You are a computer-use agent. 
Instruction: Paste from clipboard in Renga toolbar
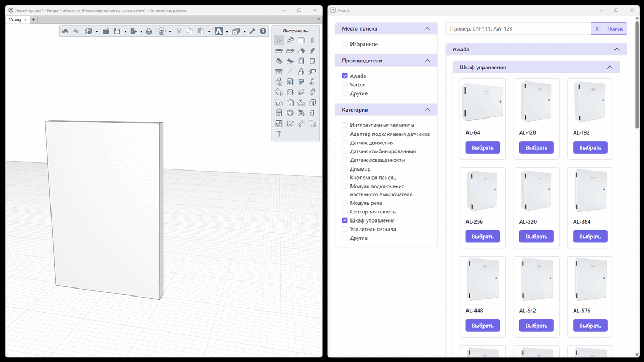201,32
